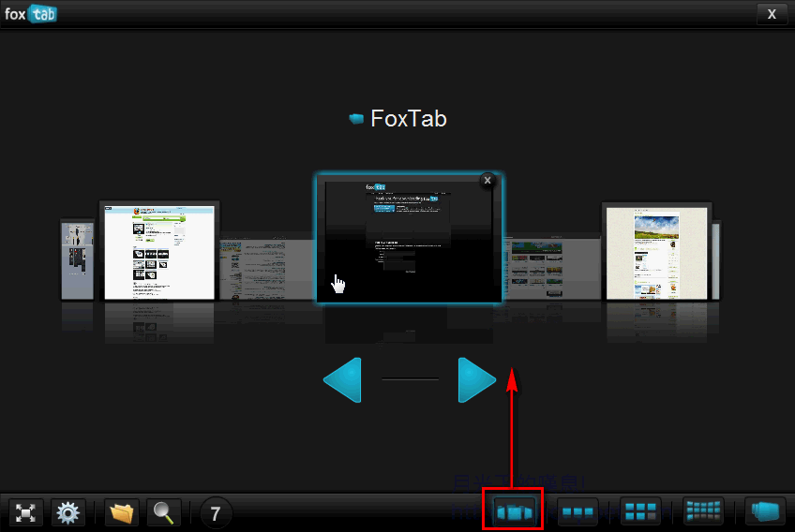This screenshot has height=532, width=795.
Task: Select the white page thumbnail left of center
Action: click(x=158, y=250)
